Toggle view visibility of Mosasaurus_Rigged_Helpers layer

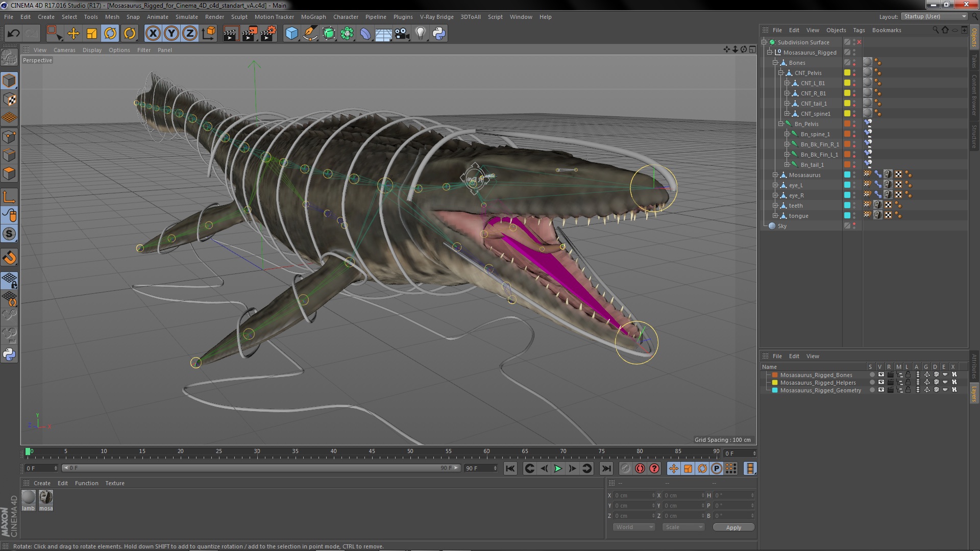click(x=881, y=383)
